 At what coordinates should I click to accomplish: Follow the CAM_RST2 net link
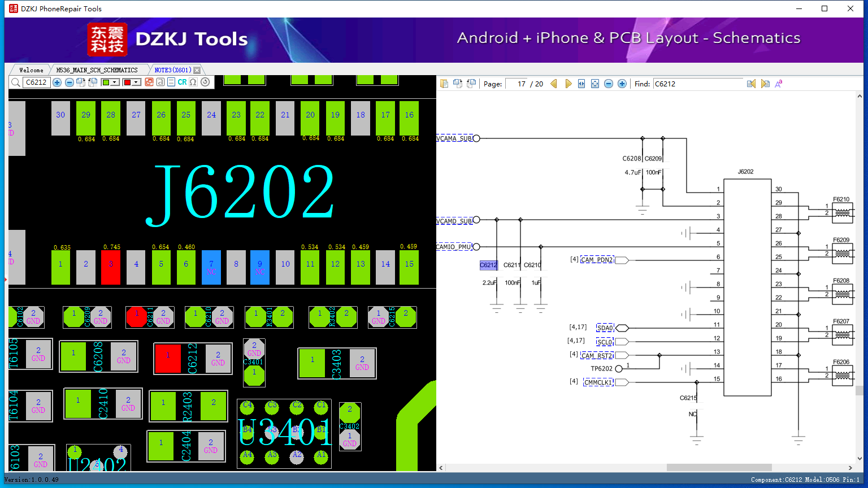coord(597,355)
